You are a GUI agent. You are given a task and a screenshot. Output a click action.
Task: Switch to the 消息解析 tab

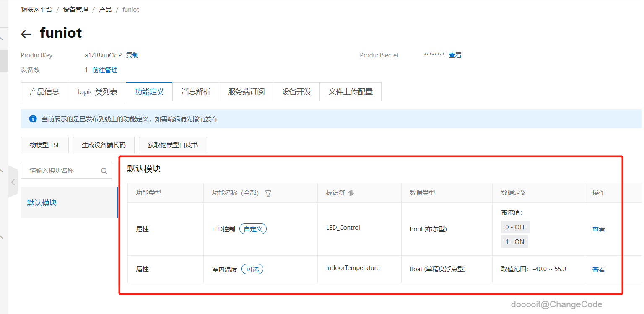click(195, 91)
